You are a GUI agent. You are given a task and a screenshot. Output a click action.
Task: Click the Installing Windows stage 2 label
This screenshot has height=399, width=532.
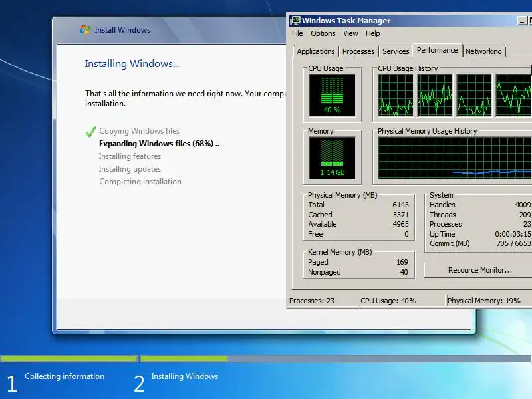[185, 376]
